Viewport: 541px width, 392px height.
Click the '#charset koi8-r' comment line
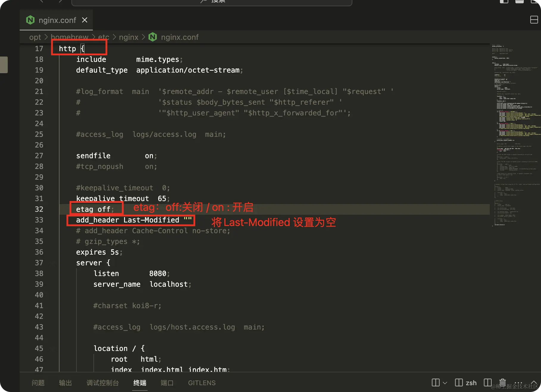click(x=127, y=306)
